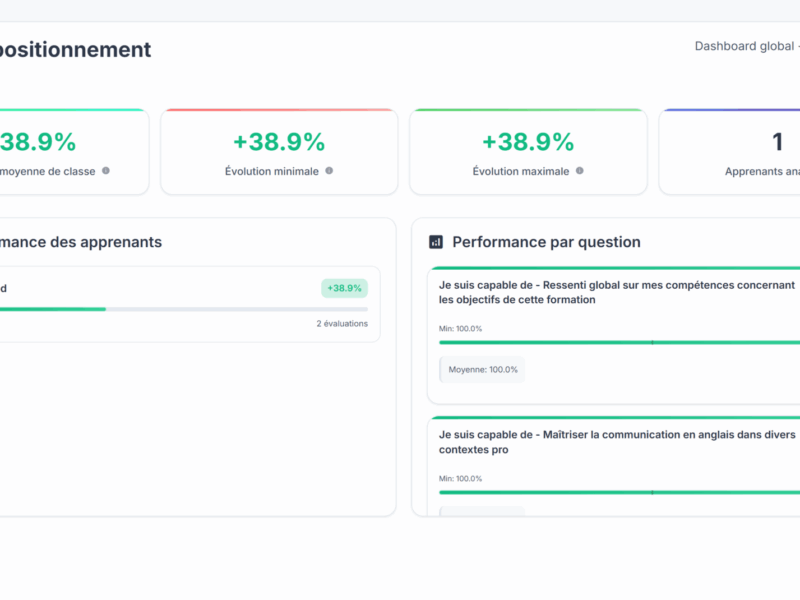Click info icon beside moyenne de classe
Screen dimensions: 800x600
[x=106, y=171]
